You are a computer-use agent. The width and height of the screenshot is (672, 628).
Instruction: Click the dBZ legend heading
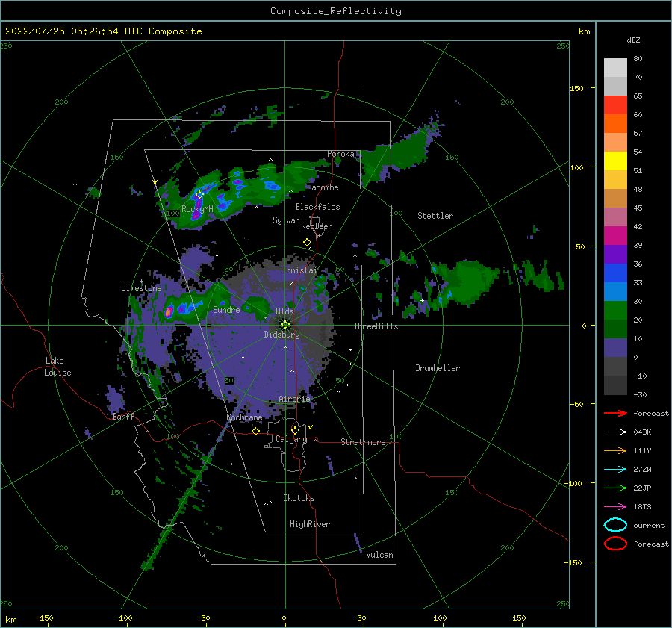pos(633,40)
